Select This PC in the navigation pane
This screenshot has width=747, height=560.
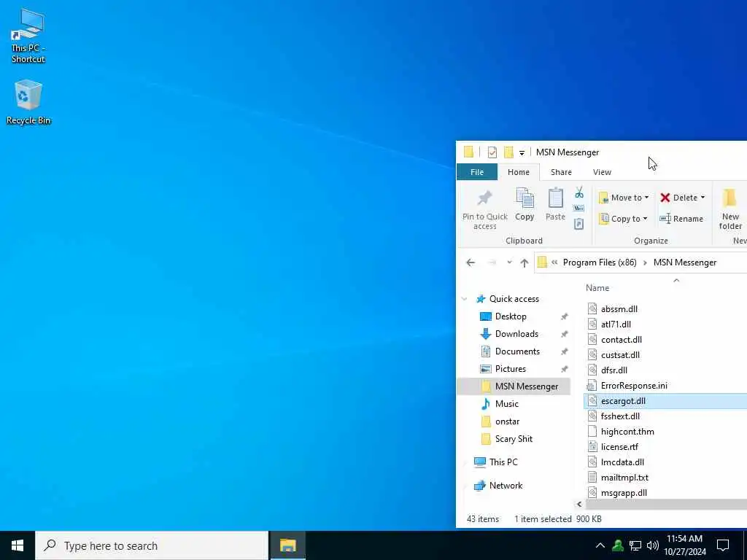tap(503, 462)
